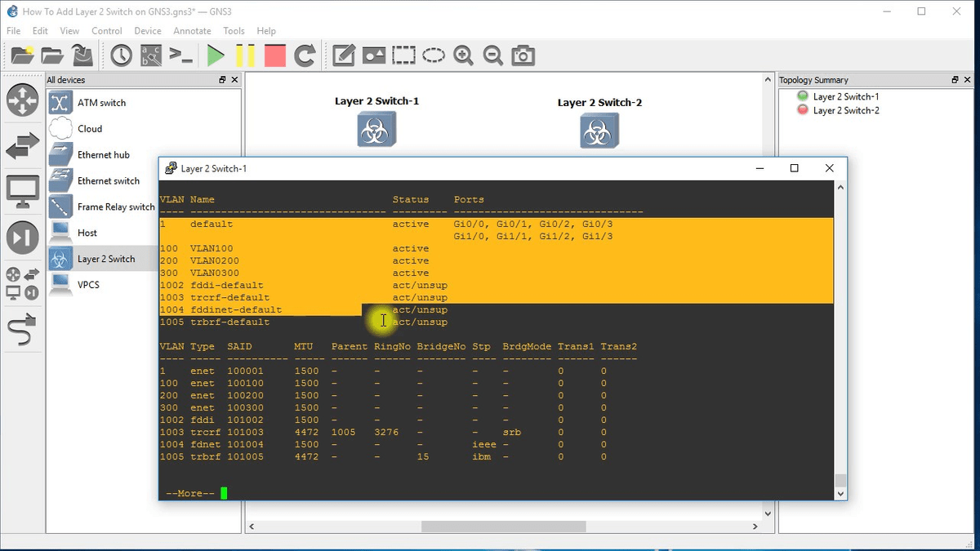Browse routers in the device sidebar
This screenshot has height=551, width=980.
coord(22,100)
